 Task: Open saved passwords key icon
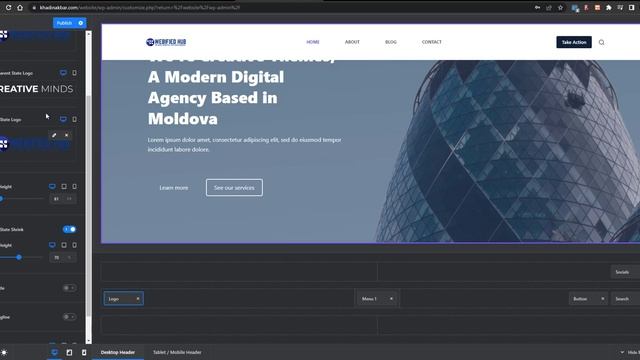[538, 7]
